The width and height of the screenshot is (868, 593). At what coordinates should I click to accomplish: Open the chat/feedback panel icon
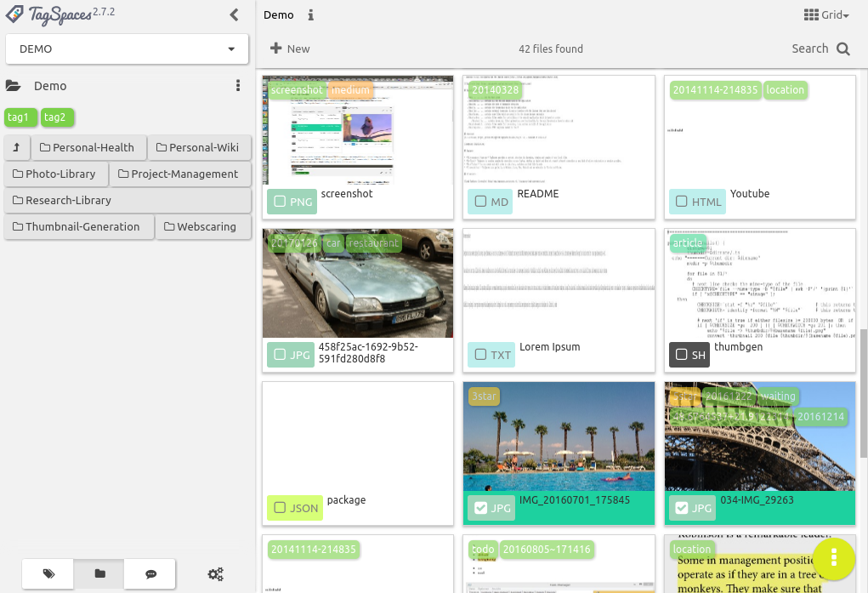click(150, 574)
